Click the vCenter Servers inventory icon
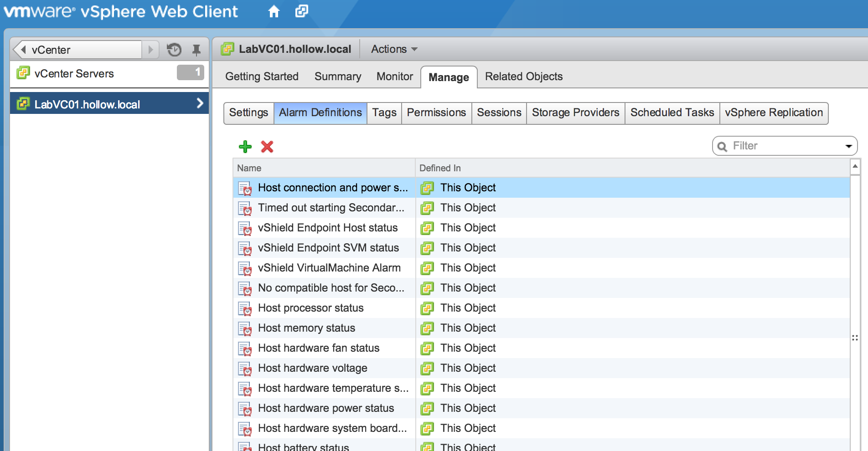 click(23, 73)
